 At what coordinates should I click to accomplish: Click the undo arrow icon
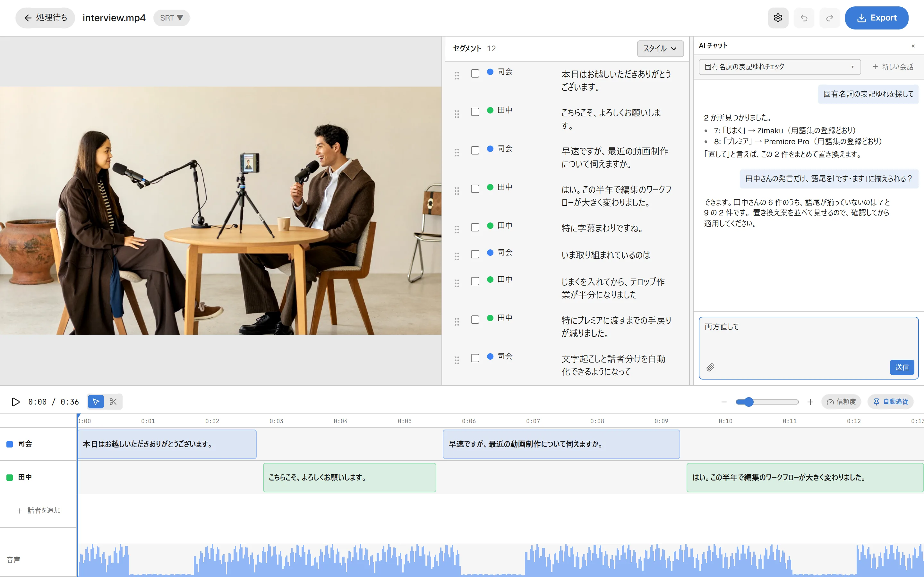click(x=804, y=18)
